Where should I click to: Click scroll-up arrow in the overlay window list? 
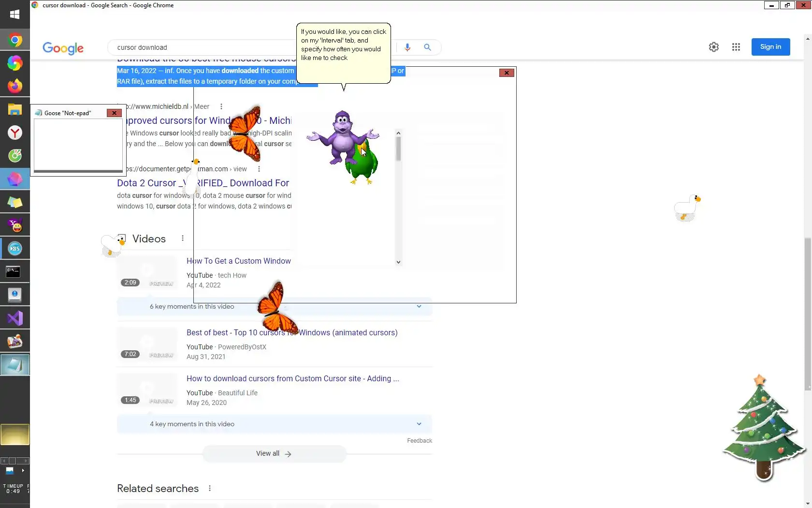(x=398, y=133)
